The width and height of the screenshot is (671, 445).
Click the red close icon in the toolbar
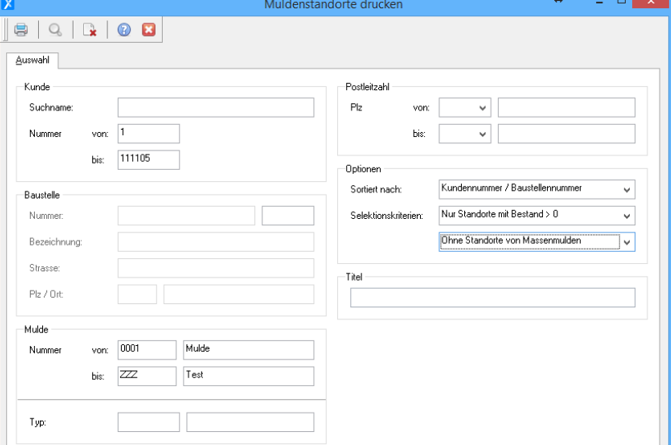[x=148, y=30]
